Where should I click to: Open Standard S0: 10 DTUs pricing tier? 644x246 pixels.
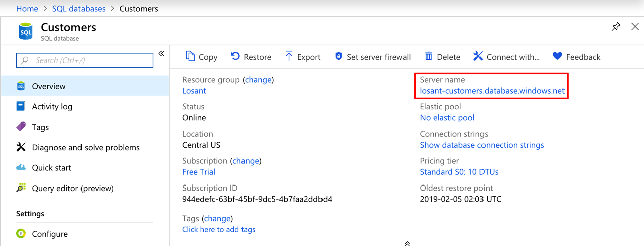(x=459, y=172)
